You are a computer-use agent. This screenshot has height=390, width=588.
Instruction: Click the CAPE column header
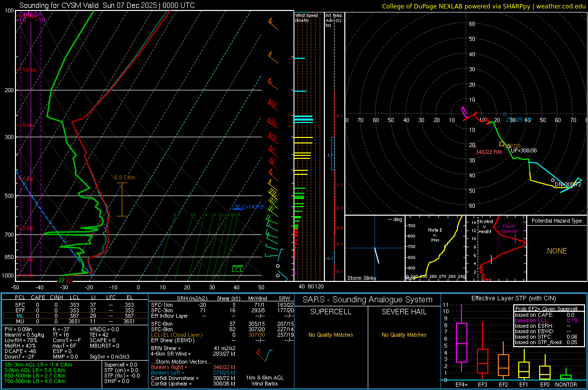tap(38, 297)
